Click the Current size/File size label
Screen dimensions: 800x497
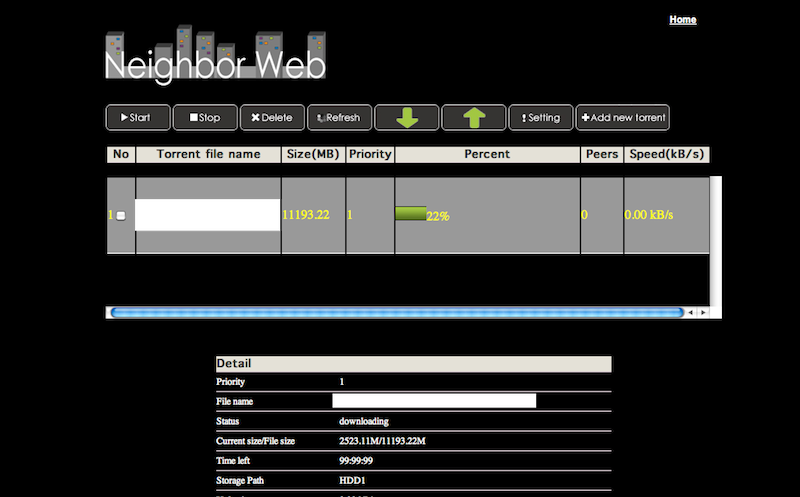point(255,441)
